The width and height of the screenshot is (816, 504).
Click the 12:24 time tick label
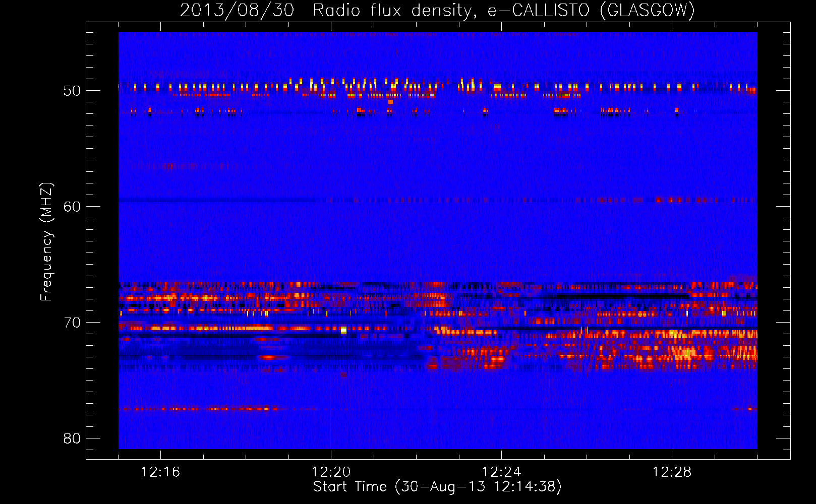click(x=501, y=472)
